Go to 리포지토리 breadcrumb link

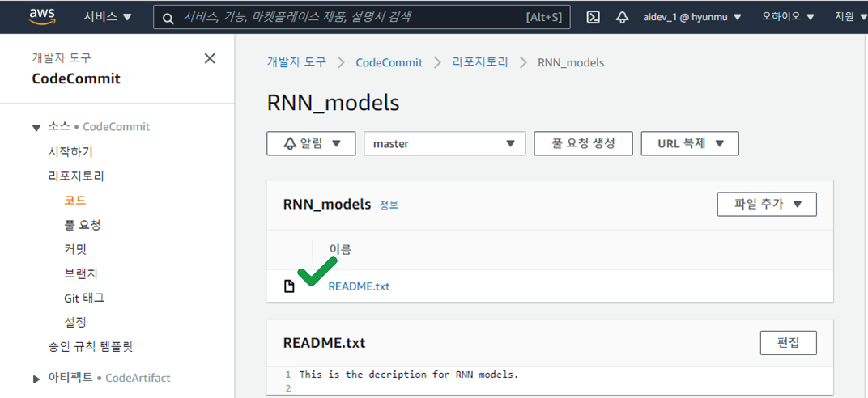click(480, 62)
